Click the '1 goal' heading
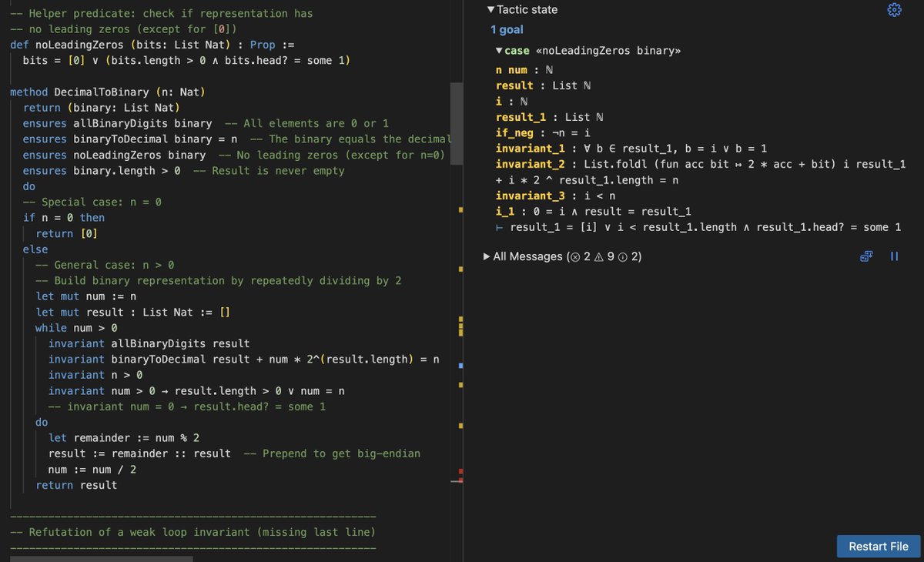Viewport: 924px width, 562px height. (507, 30)
